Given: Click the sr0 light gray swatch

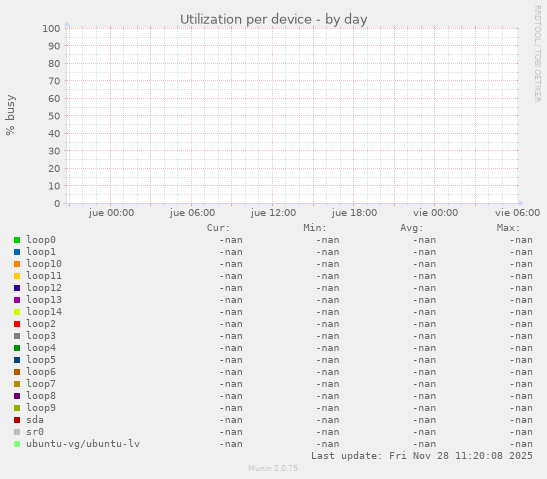Looking at the screenshot, I should tap(17, 432).
